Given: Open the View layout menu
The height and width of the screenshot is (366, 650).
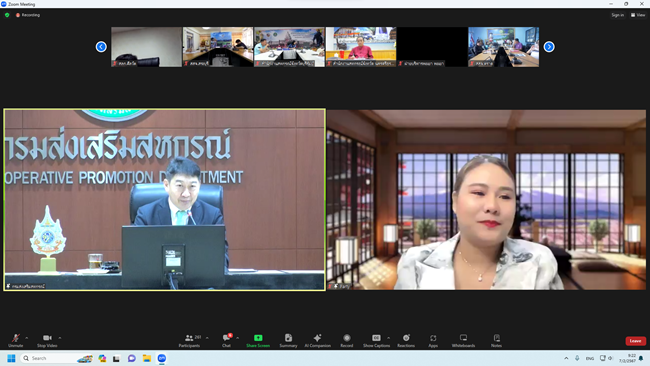Looking at the screenshot, I should 638,15.
